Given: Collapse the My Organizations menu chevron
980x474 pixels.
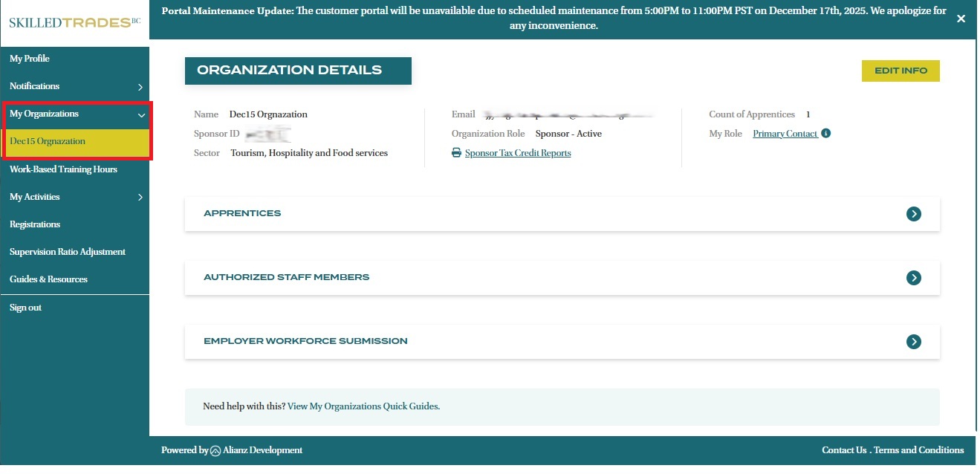Looking at the screenshot, I should tap(140, 114).
